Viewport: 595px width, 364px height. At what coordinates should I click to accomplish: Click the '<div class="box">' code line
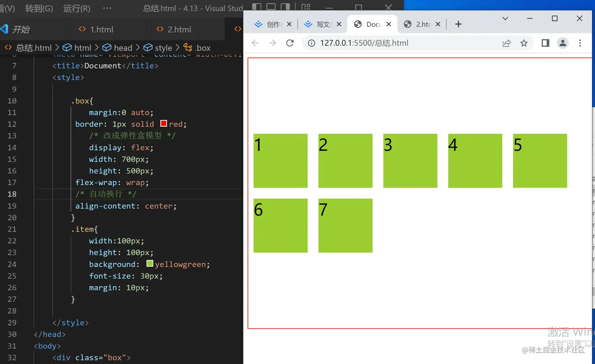pyautogui.click(x=91, y=358)
